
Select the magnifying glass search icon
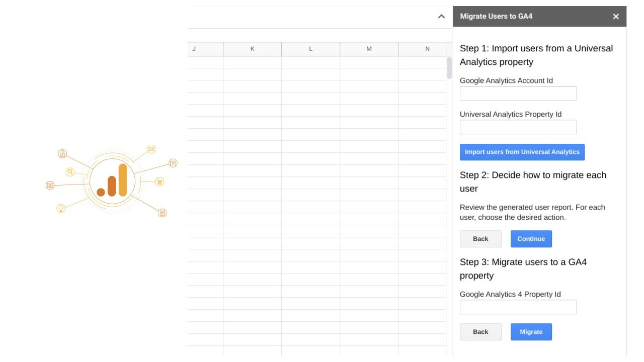[70, 171]
